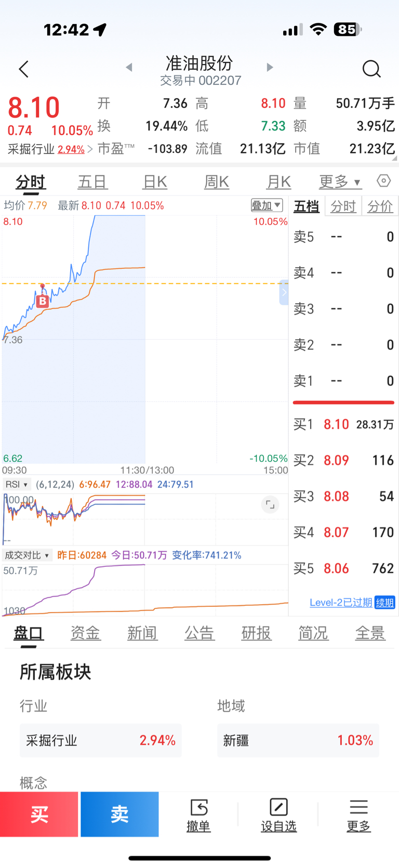Tap the battery indicator in status bar
The width and height of the screenshot is (399, 868).
point(348,30)
